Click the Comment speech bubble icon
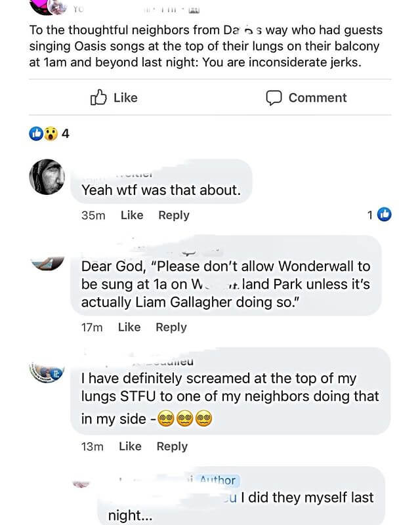Image resolution: width=420 pixels, height=525 pixels. [x=274, y=98]
